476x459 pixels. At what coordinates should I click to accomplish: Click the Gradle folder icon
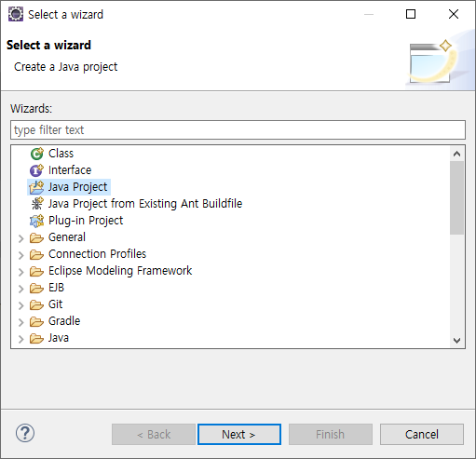pos(36,321)
